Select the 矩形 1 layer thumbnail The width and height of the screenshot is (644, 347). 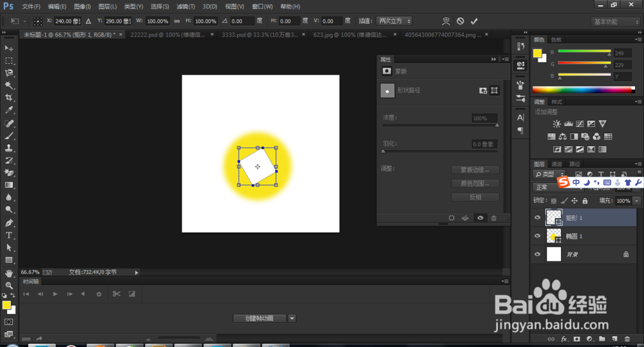tap(554, 217)
